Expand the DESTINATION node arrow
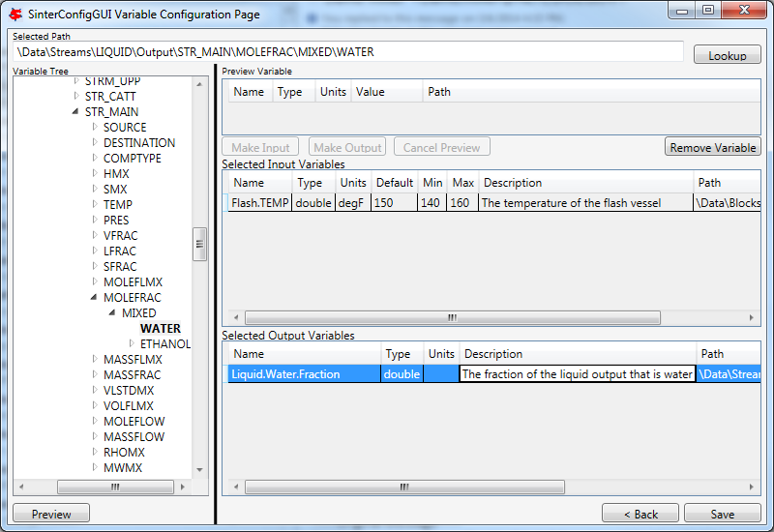 coord(95,142)
